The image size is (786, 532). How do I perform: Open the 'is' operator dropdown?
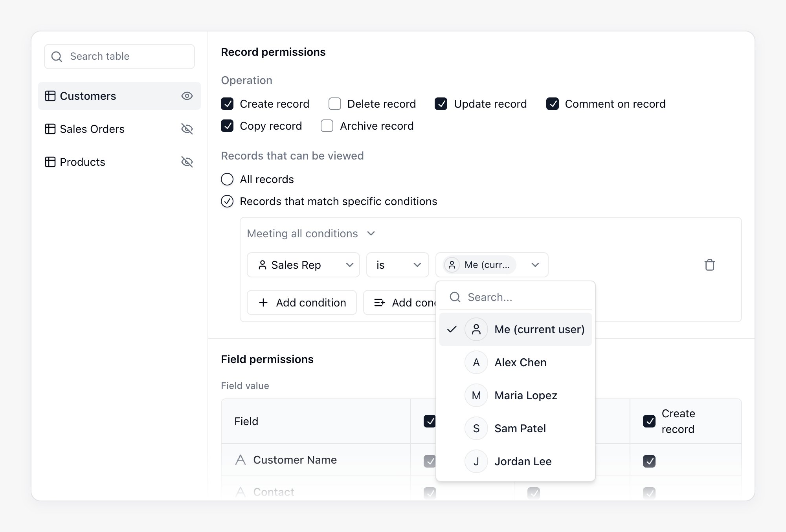[398, 265]
